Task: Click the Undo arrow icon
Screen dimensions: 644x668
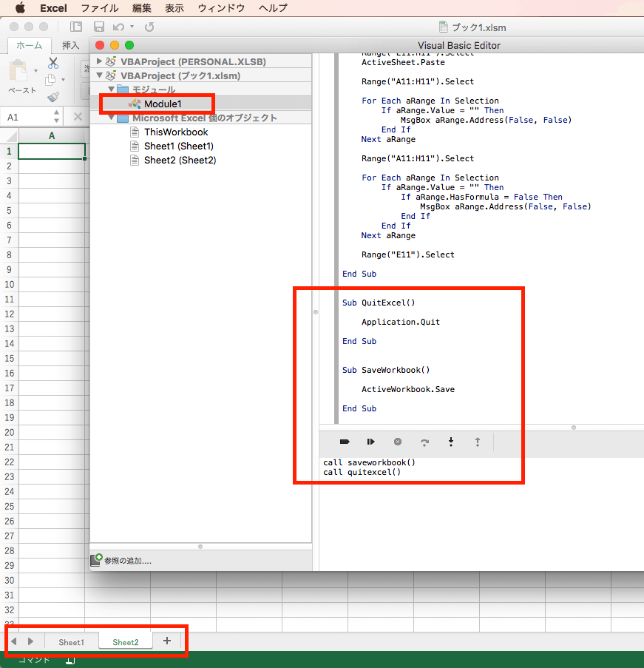Action: point(118,27)
